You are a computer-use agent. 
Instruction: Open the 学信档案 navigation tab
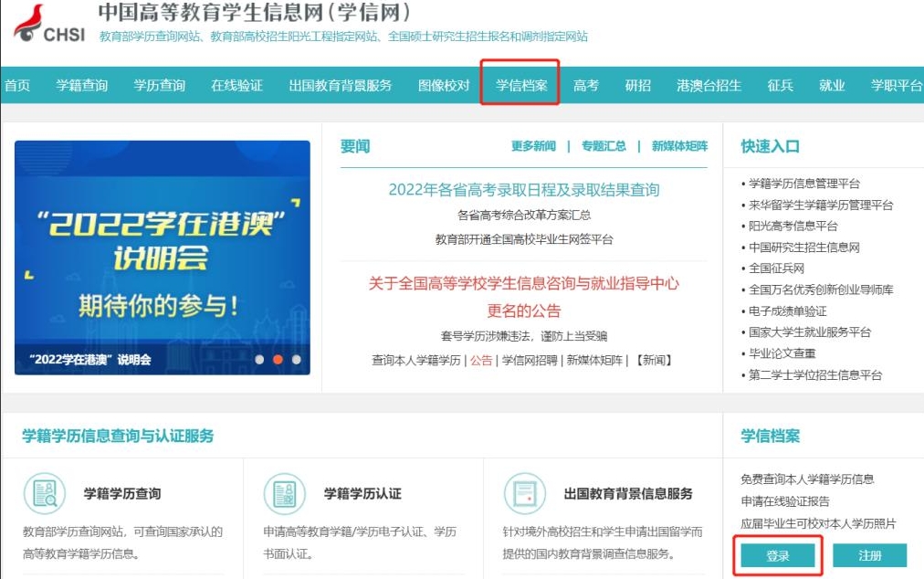coord(521,86)
